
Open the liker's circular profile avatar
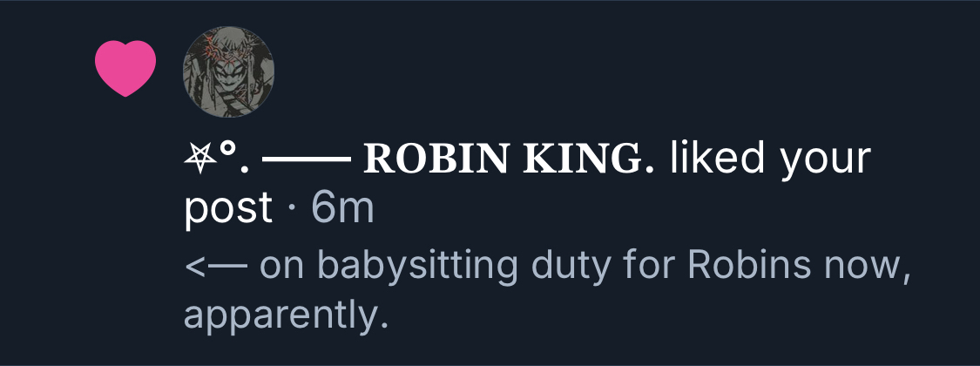[x=228, y=71]
